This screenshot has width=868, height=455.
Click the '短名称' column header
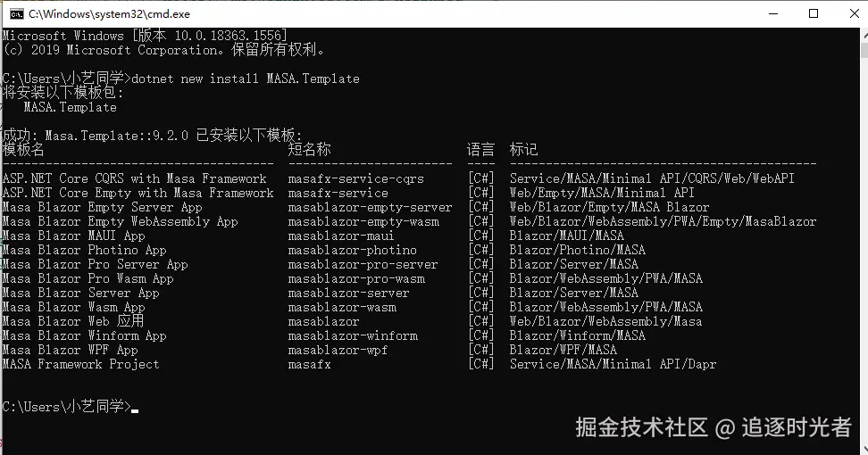309,149
